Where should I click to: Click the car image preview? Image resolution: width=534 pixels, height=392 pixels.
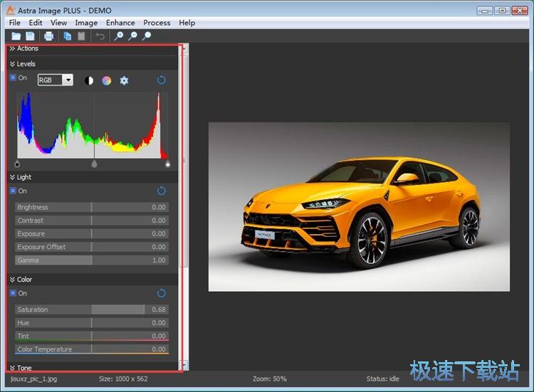[359, 206]
